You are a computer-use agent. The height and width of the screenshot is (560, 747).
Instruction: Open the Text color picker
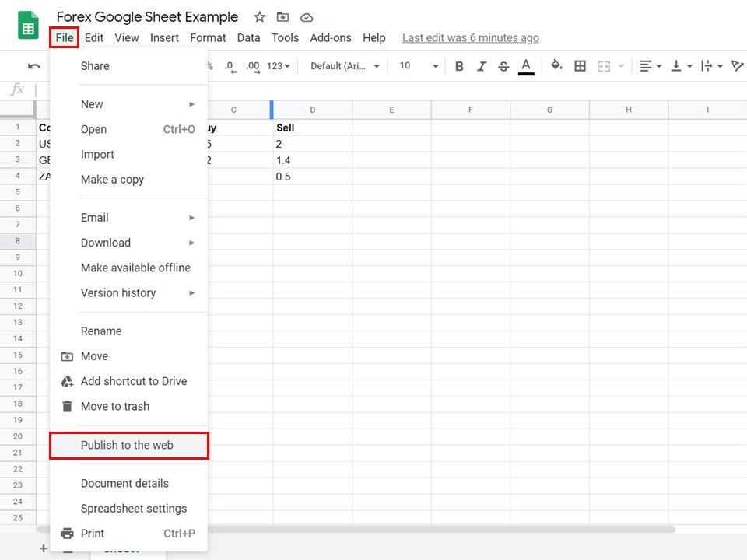pos(526,66)
